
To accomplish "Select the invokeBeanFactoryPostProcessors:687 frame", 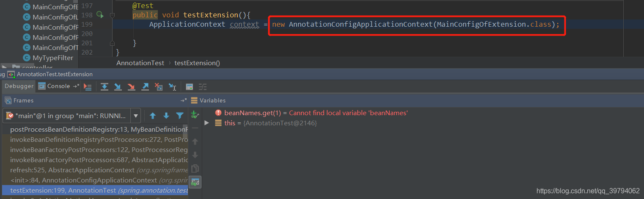I will (95, 160).
